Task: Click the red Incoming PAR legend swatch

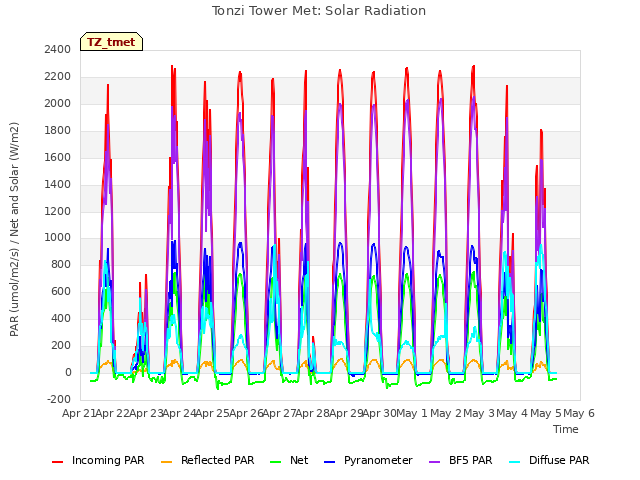Action: point(58,462)
